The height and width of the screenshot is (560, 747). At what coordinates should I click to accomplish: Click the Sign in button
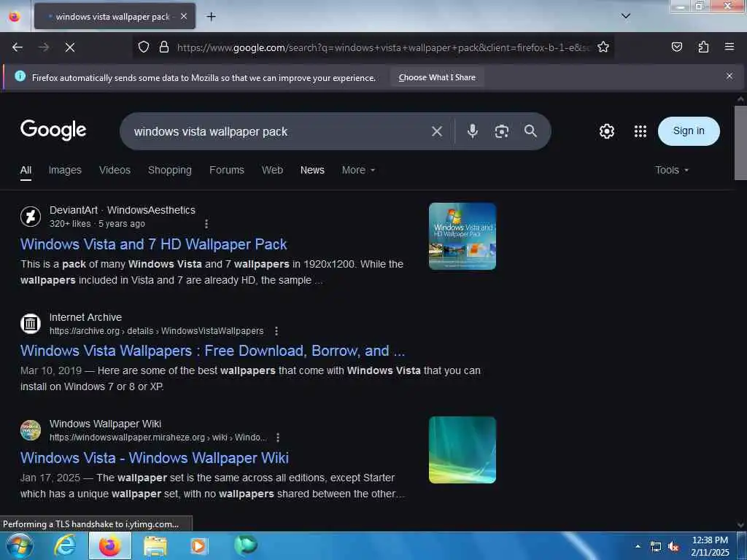[x=689, y=131]
